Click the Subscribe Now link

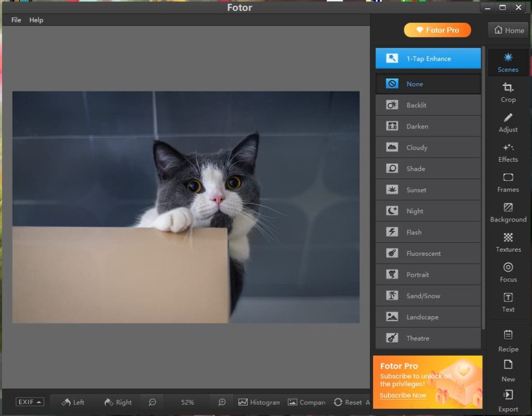point(403,396)
